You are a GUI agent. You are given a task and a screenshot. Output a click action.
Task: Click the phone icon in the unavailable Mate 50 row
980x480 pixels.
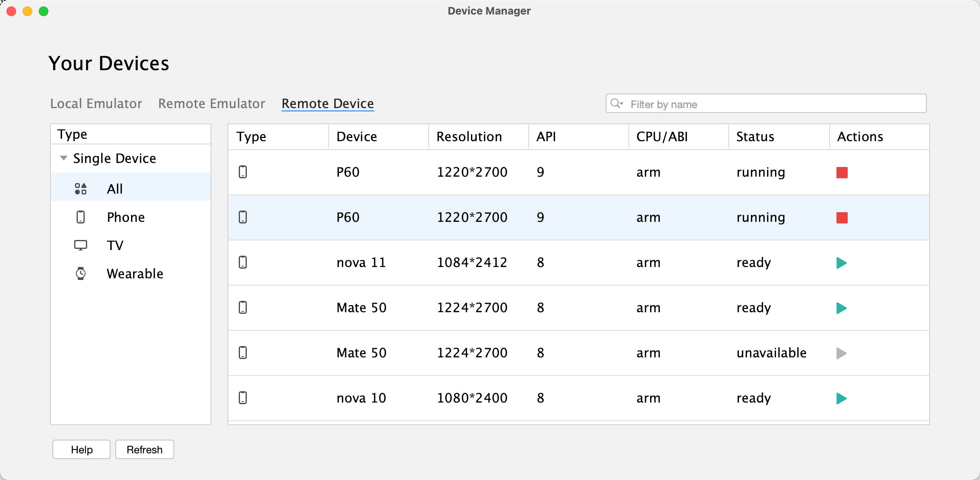click(x=243, y=353)
